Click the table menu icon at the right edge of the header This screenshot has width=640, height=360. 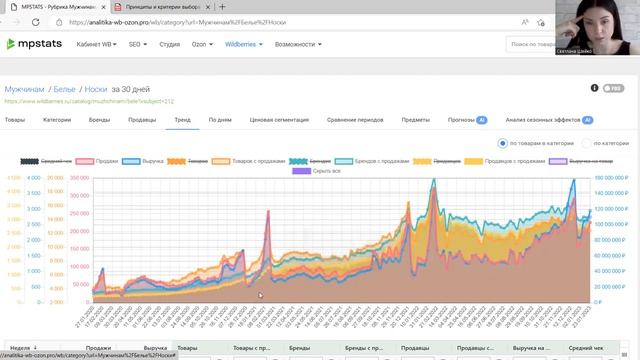(624, 355)
